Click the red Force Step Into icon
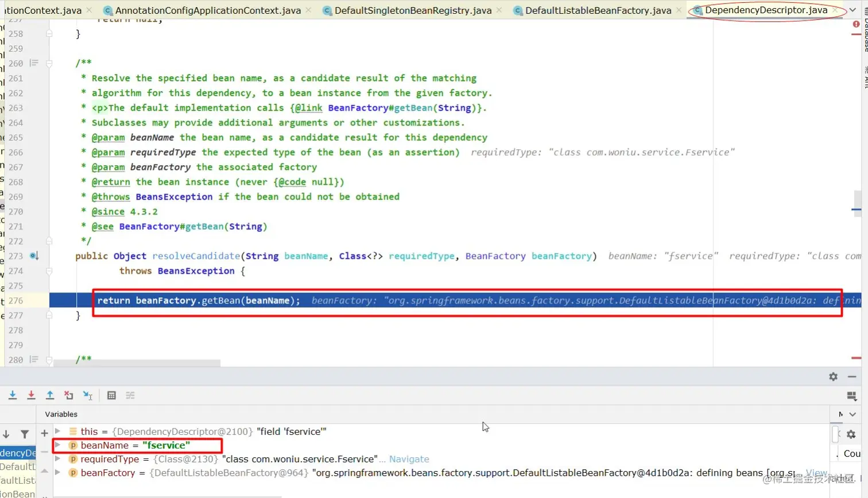This screenshot has width=868, height=498. coord(31,395)
